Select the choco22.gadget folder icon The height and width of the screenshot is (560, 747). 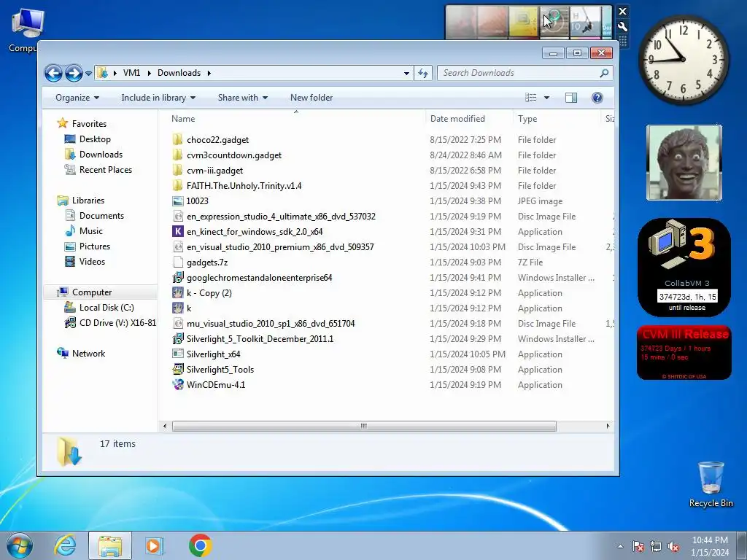coord(178,139)
